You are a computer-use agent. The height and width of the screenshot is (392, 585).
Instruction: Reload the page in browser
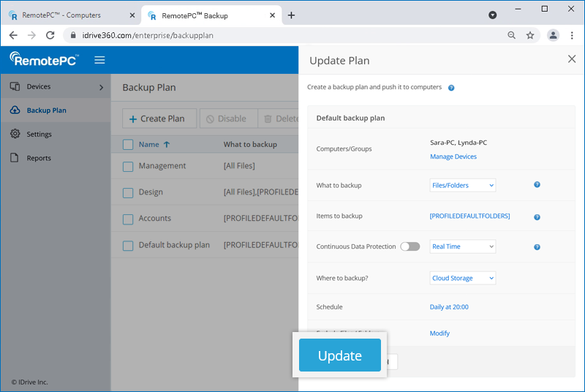[x=50, y=35]
